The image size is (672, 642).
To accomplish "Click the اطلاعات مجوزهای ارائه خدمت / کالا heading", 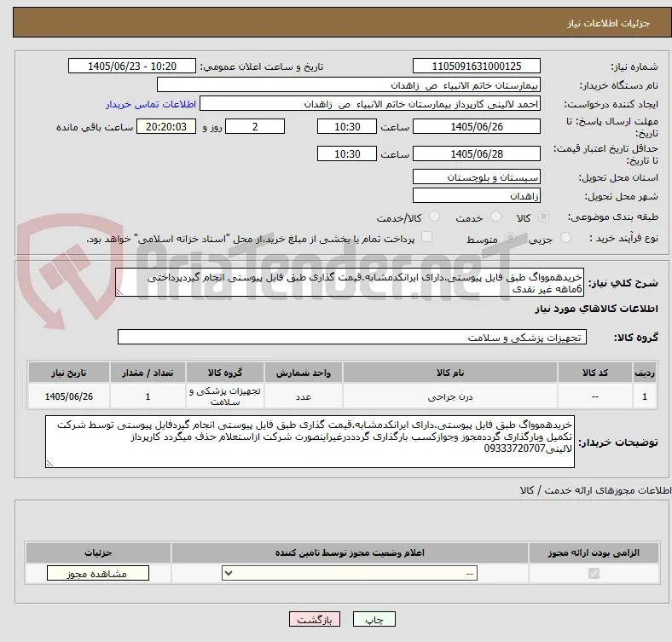I will [x=595, y=490].
